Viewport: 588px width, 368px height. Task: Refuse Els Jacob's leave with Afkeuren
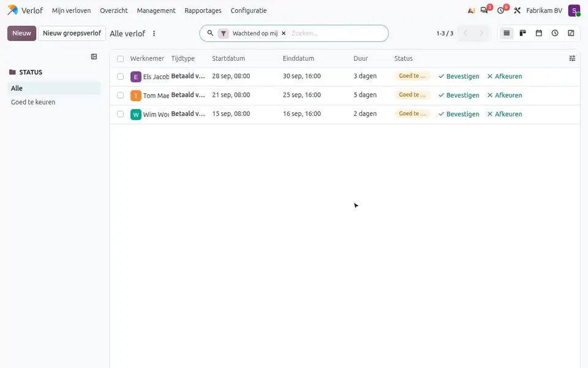coord(504,76)
